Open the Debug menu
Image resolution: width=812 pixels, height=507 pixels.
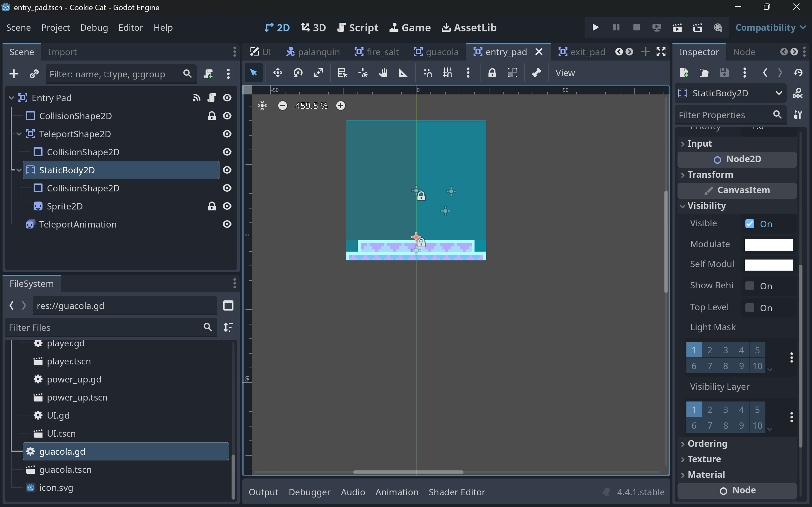(94, 28)
